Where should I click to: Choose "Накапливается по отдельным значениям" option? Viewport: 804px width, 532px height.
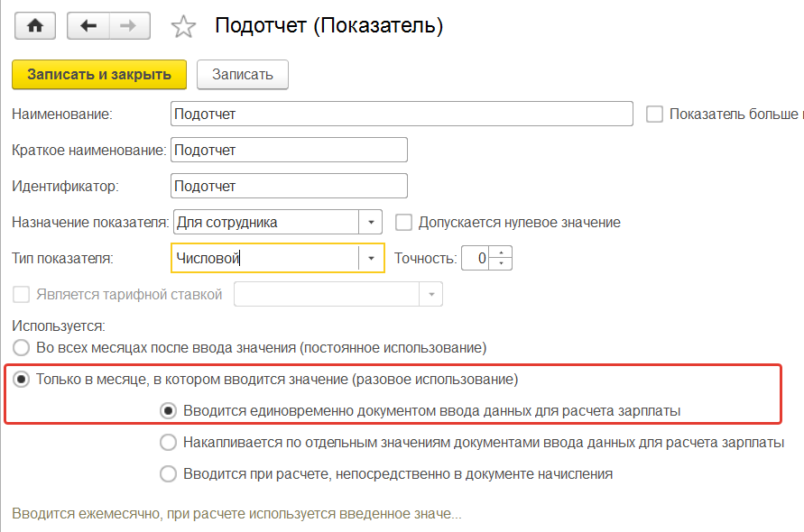(168, 443)
